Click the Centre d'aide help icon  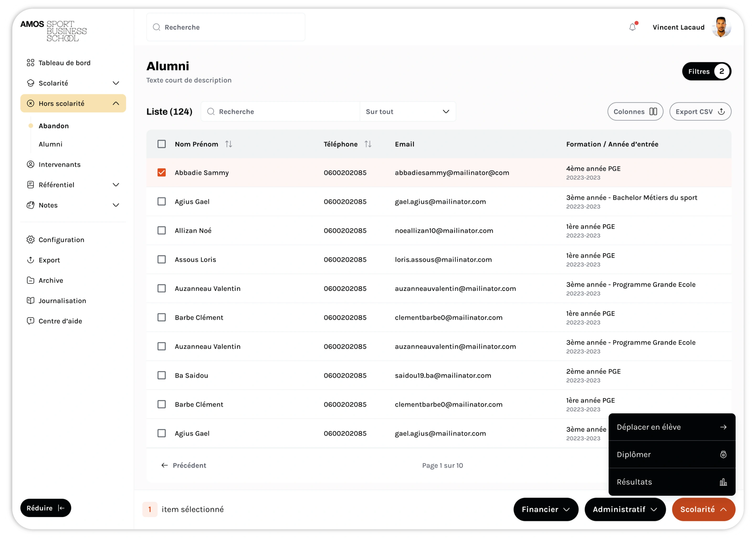pyautogui.click(x=30, y=321)
